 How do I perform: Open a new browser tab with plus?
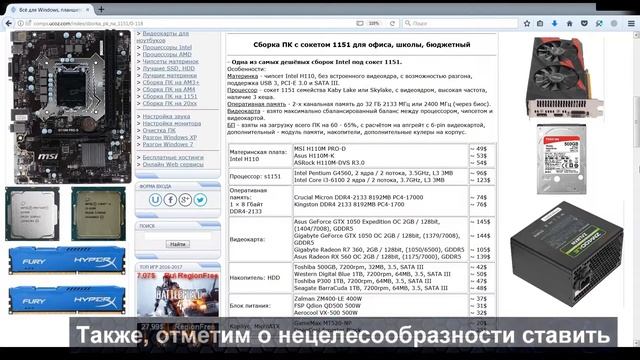(101, 9)
